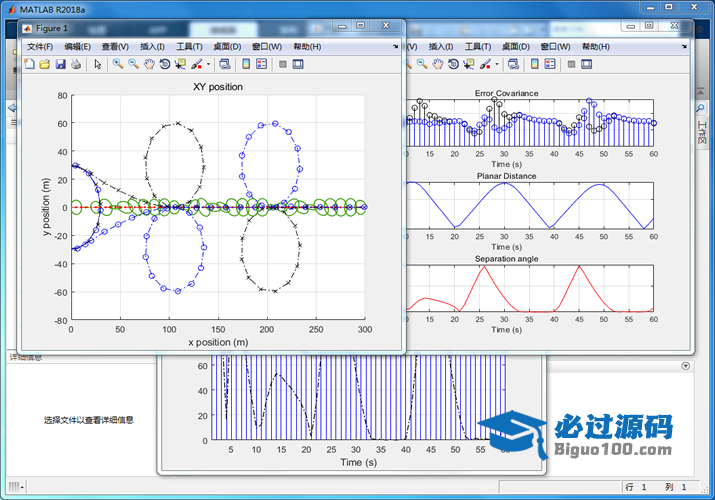Select Rotate 3D tool in Figure 1
The height and width of the screenshot is (500, 715).
point(164,64)
